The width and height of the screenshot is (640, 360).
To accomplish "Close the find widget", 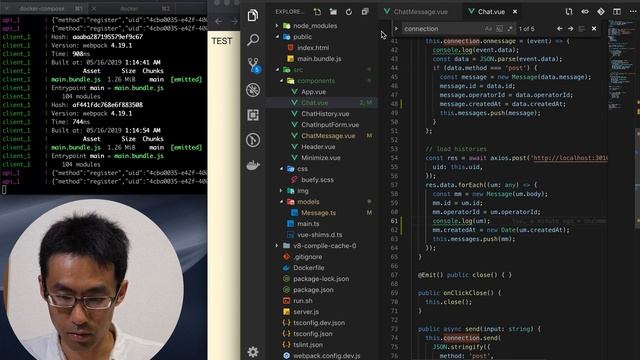I will click(x=594, y=29).
